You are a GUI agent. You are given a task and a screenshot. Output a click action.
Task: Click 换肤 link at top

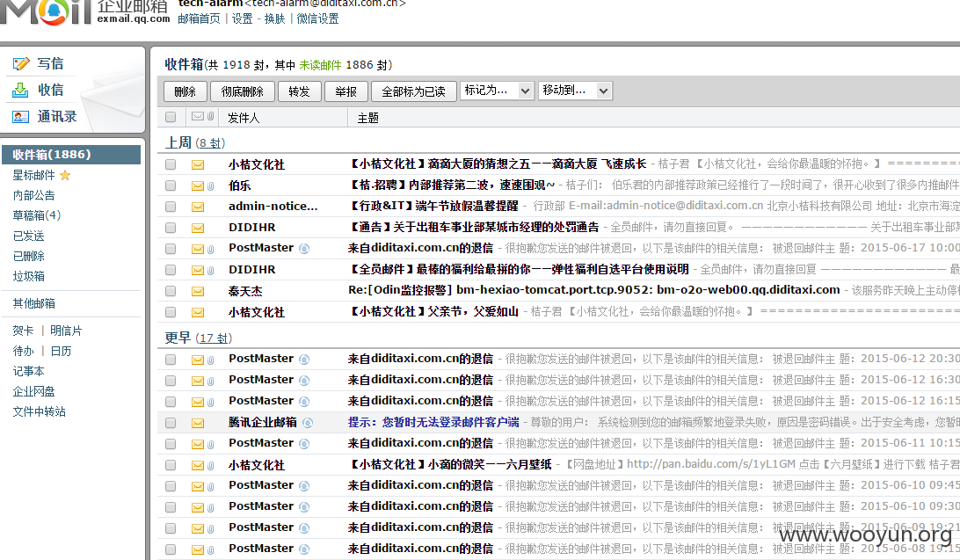click(x=275, y=19)
